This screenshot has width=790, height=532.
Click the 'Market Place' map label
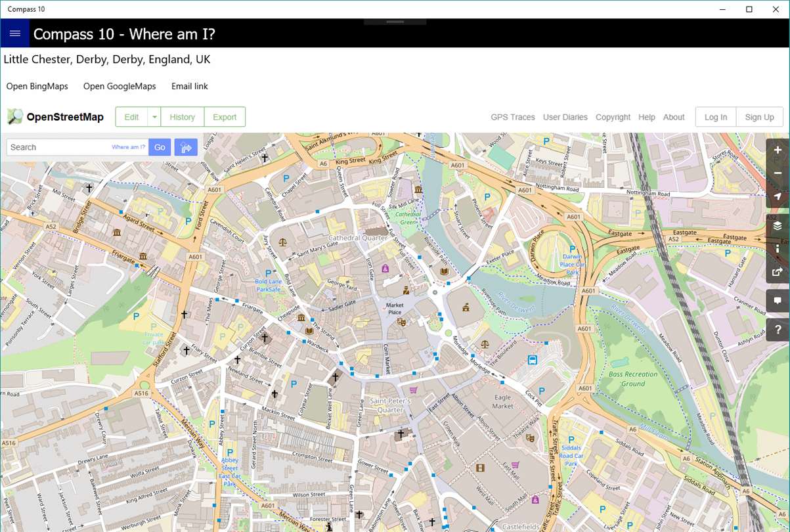(395, 308)
